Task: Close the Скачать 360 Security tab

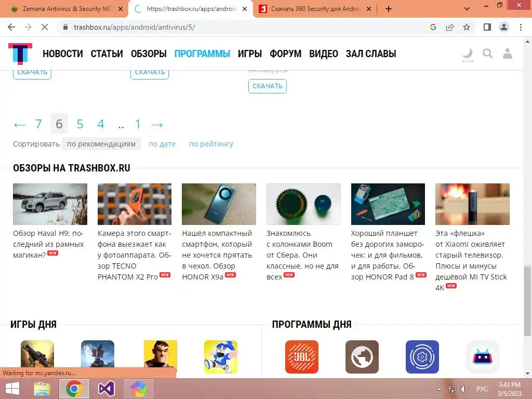Action: tap(369, 9)
